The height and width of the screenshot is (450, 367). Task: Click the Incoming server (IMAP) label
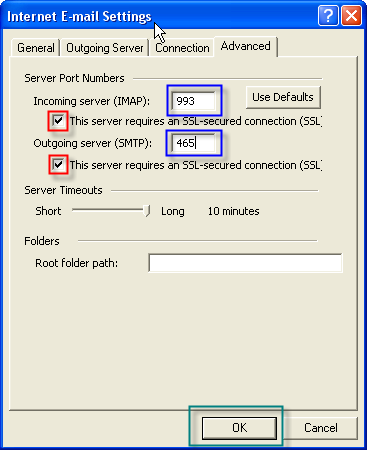(x=92, y=101)
